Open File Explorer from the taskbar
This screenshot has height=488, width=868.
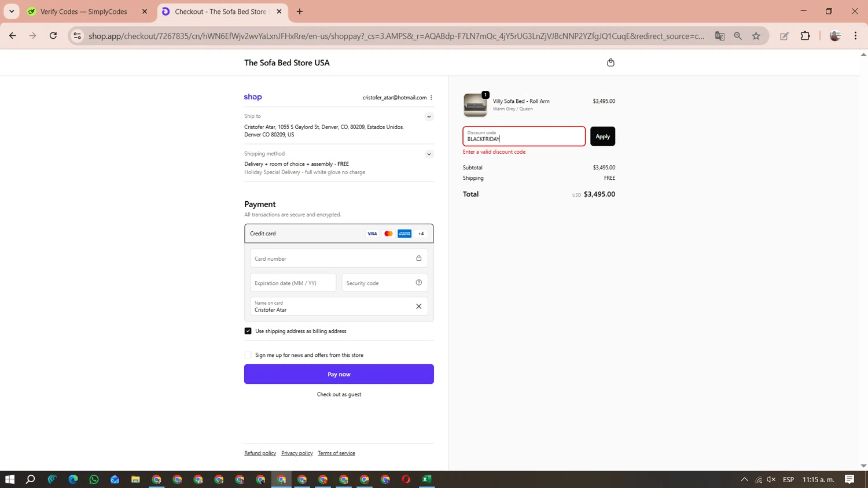[136, 479]
